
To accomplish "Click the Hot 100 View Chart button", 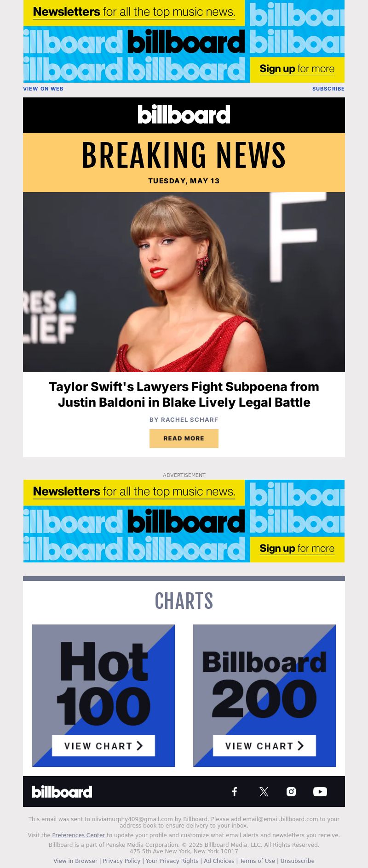I will [x=103, y=746].
